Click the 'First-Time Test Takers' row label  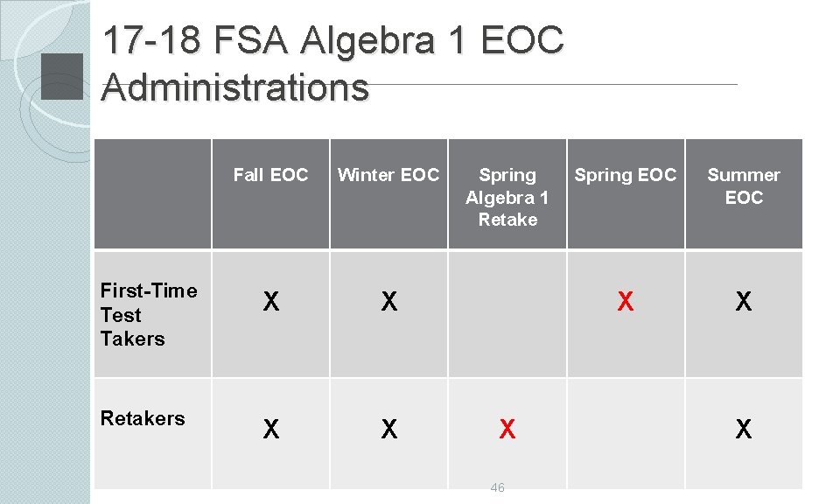(149, 314)
